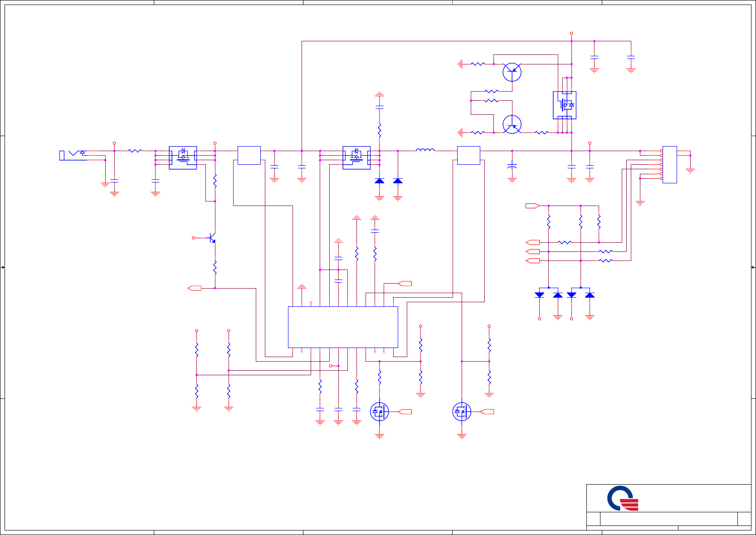
Task: Select the uncircled bipolar transistor symbol
Action: [211, 238]
